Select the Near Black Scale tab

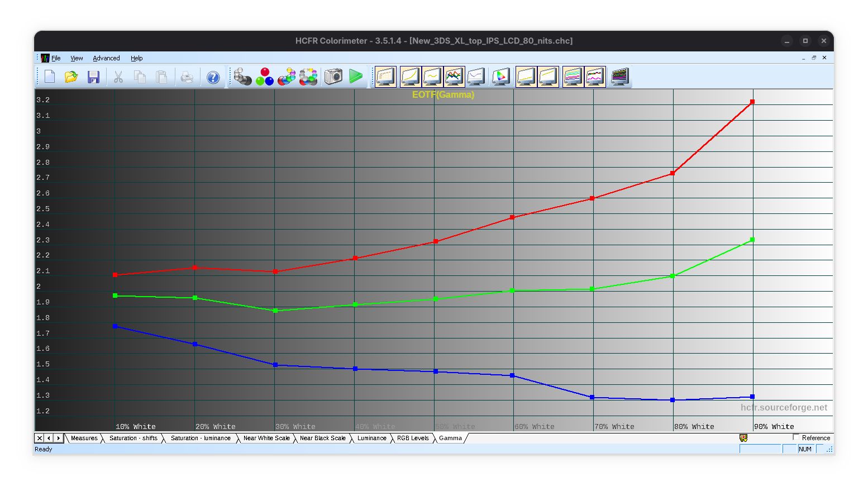click(x=322, y=438)
